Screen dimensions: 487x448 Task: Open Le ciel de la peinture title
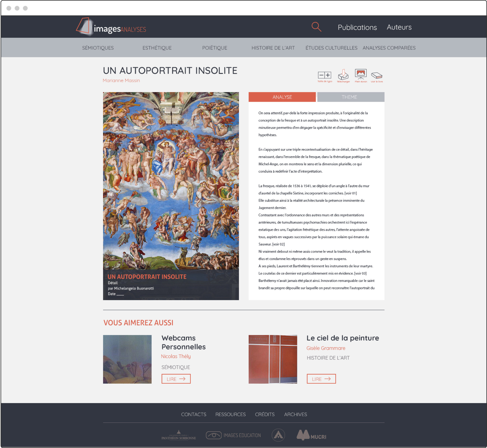343,338
